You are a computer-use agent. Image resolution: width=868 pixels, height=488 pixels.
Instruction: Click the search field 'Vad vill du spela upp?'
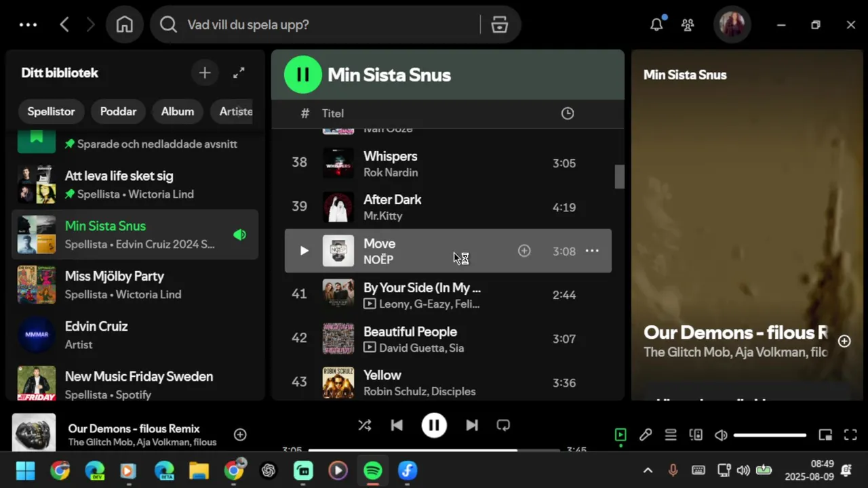pos(315,24)
